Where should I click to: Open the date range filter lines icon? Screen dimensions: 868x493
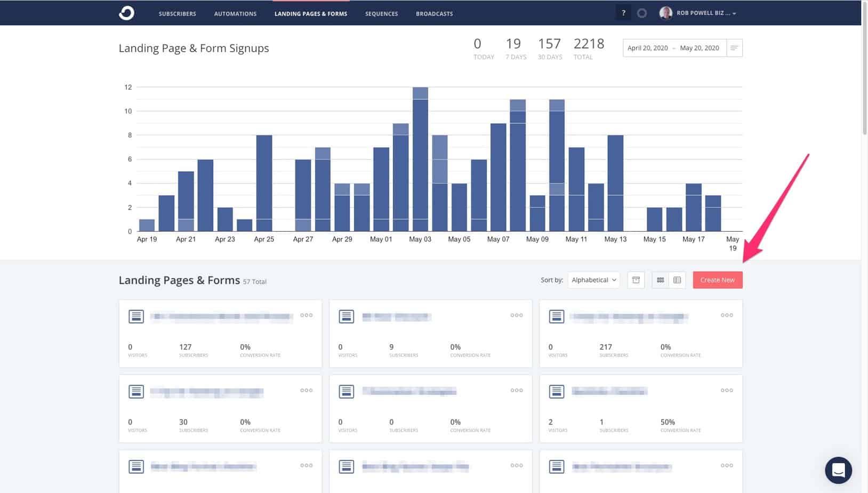734,48
